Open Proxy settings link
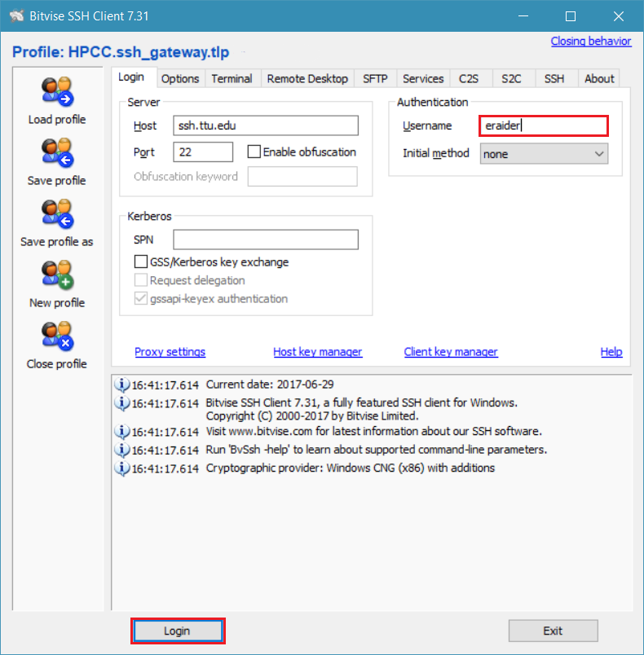 (x=170, y=352)
